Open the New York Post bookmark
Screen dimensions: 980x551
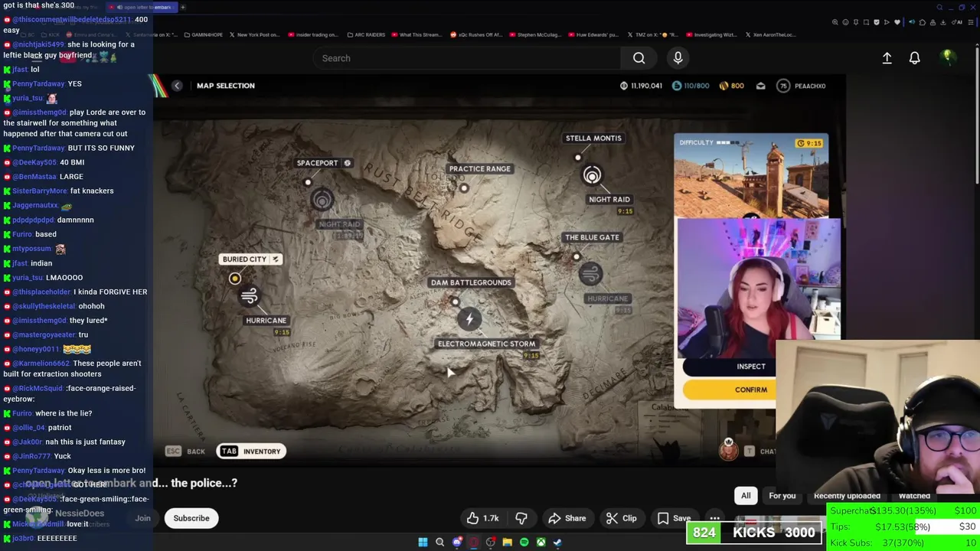pyautogui.click(x=254, y=34)
